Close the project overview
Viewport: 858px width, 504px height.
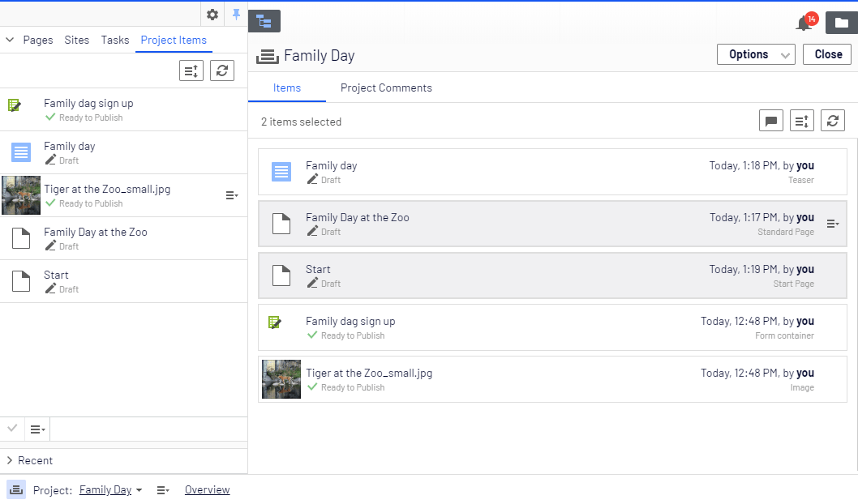[x=827, y=54]
